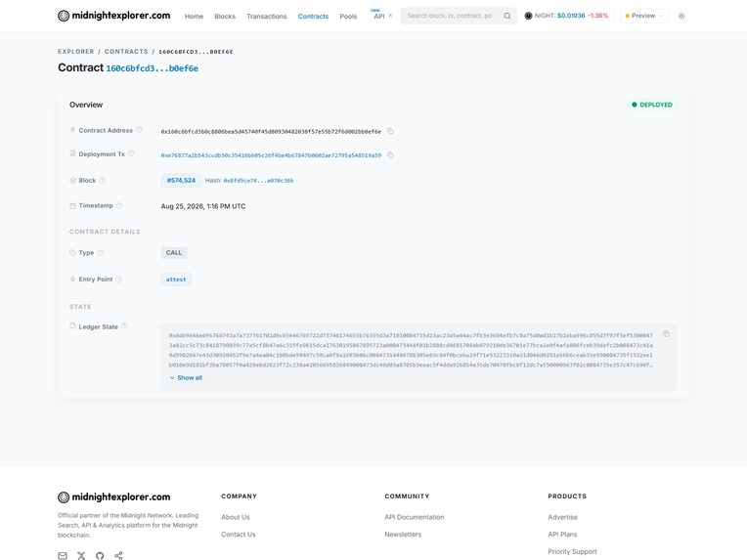Click the search magnifier icon
Viewport: 747px width, 560px height.
point(507,16)
